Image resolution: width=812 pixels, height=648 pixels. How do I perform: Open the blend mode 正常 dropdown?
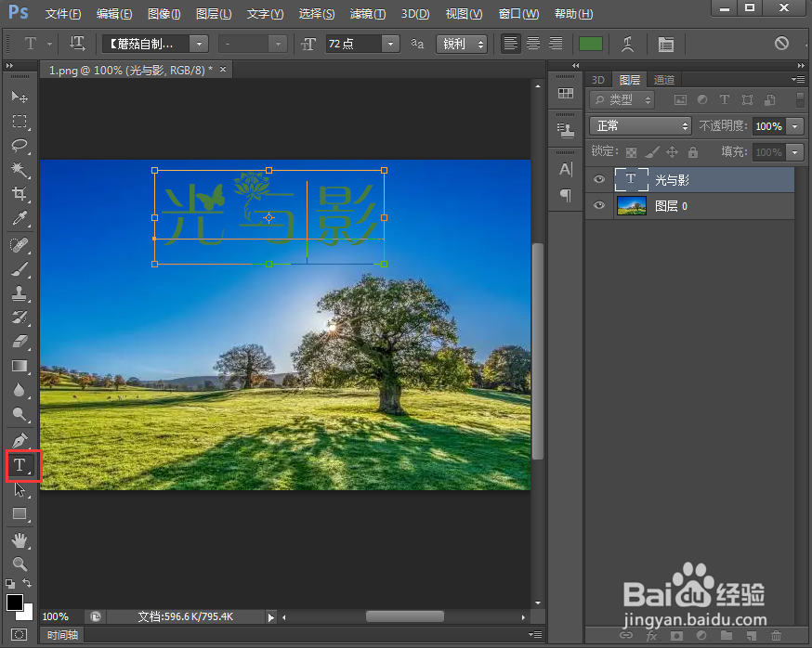pyautogui.click(x=640, y=125)
